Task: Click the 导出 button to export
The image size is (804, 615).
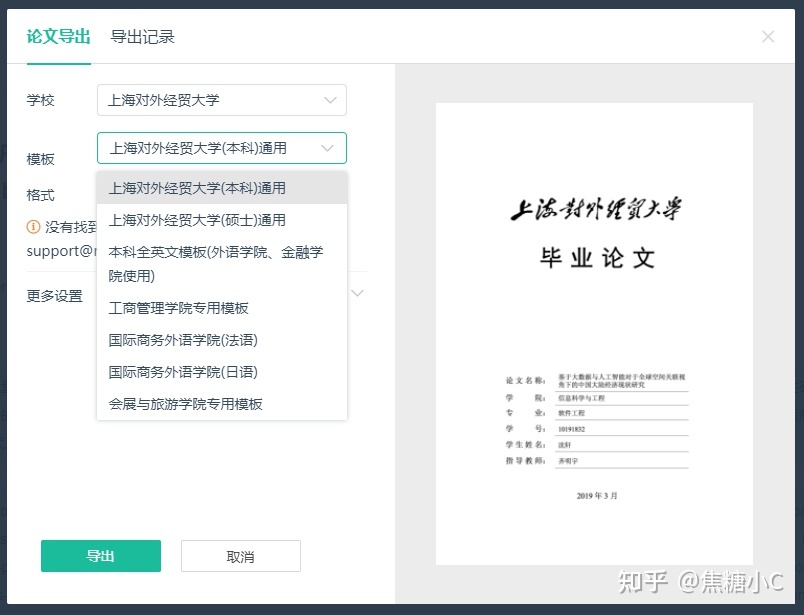Action: pos(100,556)
